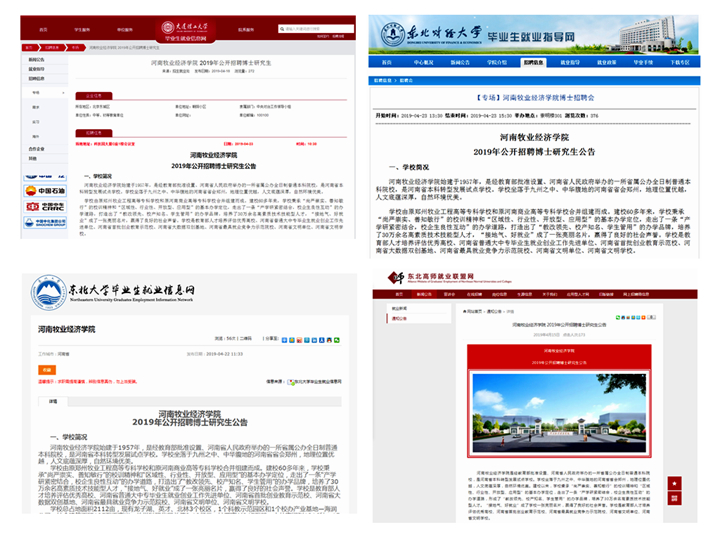Click the orange apply button on Northeastern page

click(x=47, y=370)
